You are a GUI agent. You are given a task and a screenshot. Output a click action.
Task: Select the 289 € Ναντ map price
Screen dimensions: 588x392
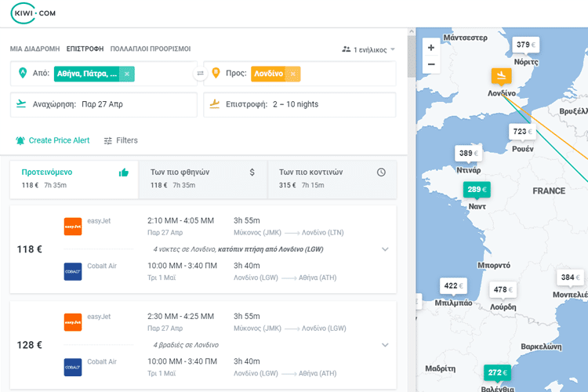(x=477, y=190)
